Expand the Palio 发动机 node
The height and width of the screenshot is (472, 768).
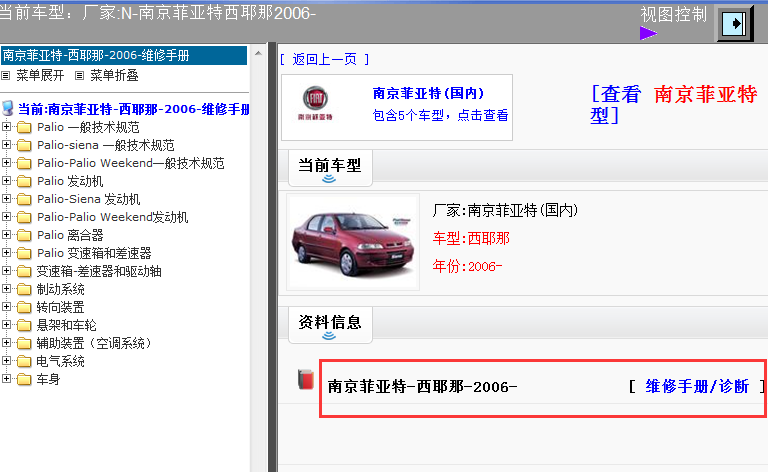(6, 181)
